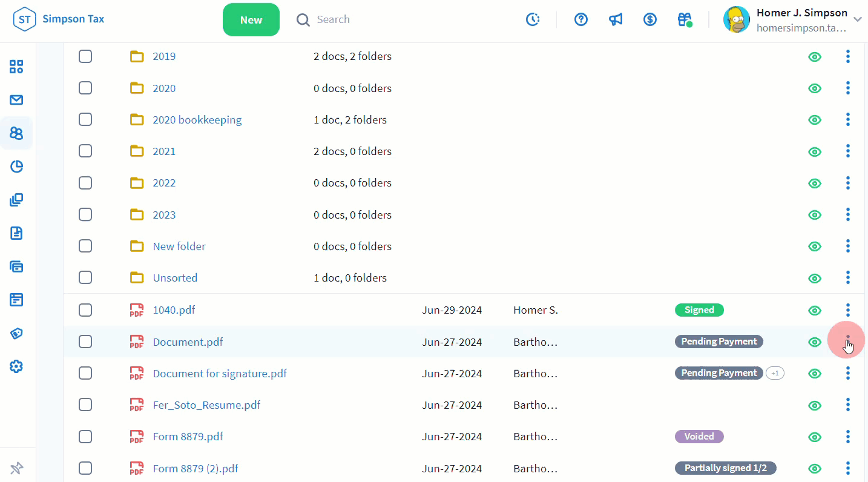Open the Fer_Soto_Resume.pdf link
The width and height of the screenshot is (868, 482).
(206, 405)
